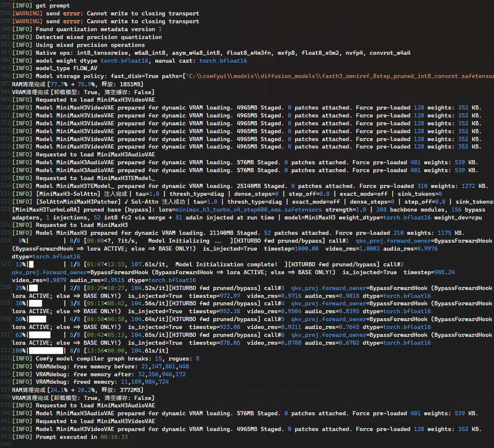Click freed memory value 11,109,084,724
The width and height of the screenshot is (494, 448).
(x=144, y=382)
